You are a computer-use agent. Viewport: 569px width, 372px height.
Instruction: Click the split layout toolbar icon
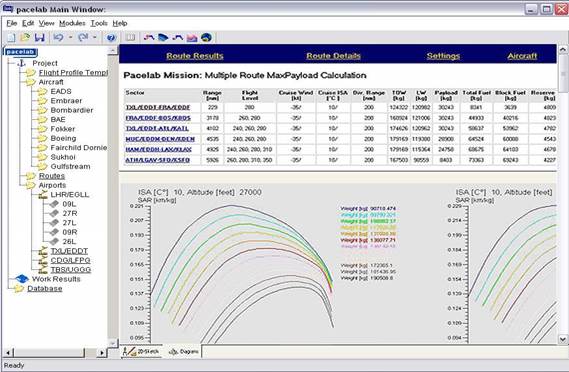[x=130, y=37]
